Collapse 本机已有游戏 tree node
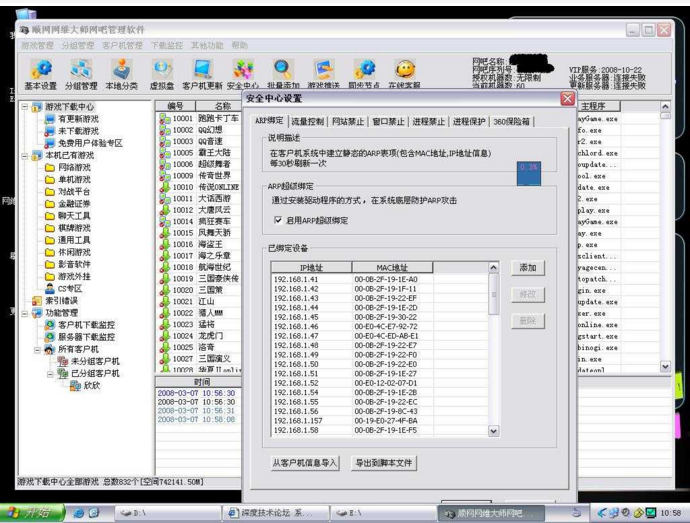Viewport: 690px width, 523px height. click(25, 155)
